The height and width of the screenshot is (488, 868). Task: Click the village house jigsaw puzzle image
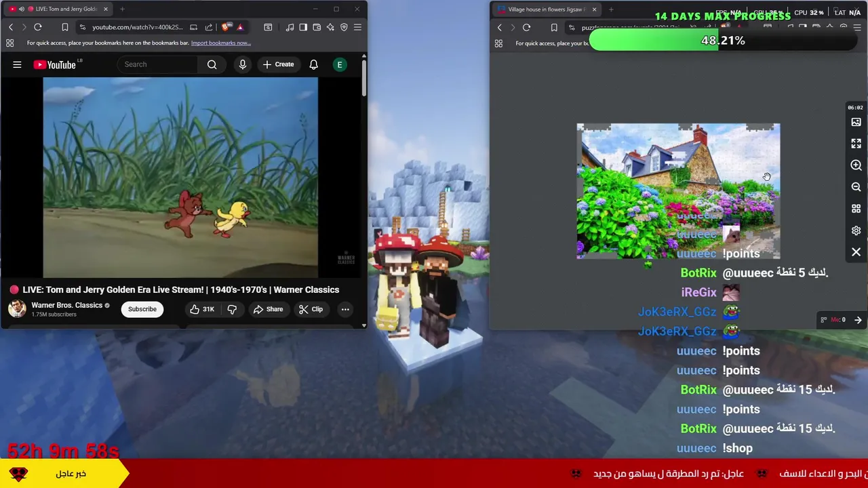pyautogui.click(x=678, y=191)
